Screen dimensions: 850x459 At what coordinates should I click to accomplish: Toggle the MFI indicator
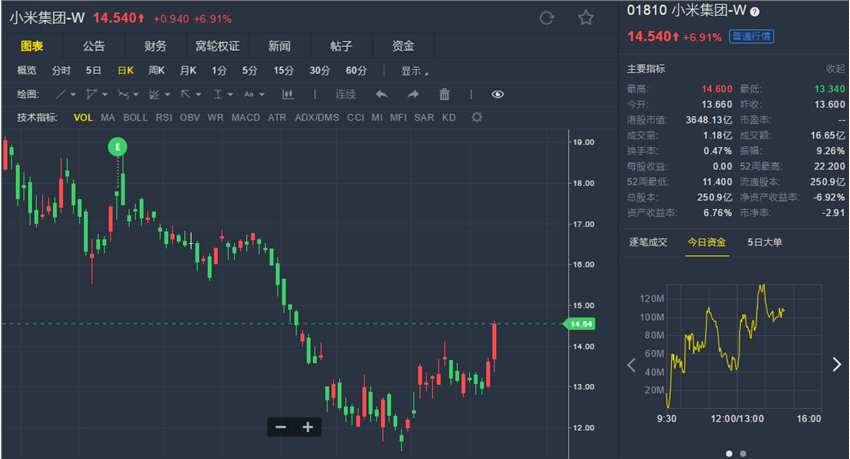[398, 118]
